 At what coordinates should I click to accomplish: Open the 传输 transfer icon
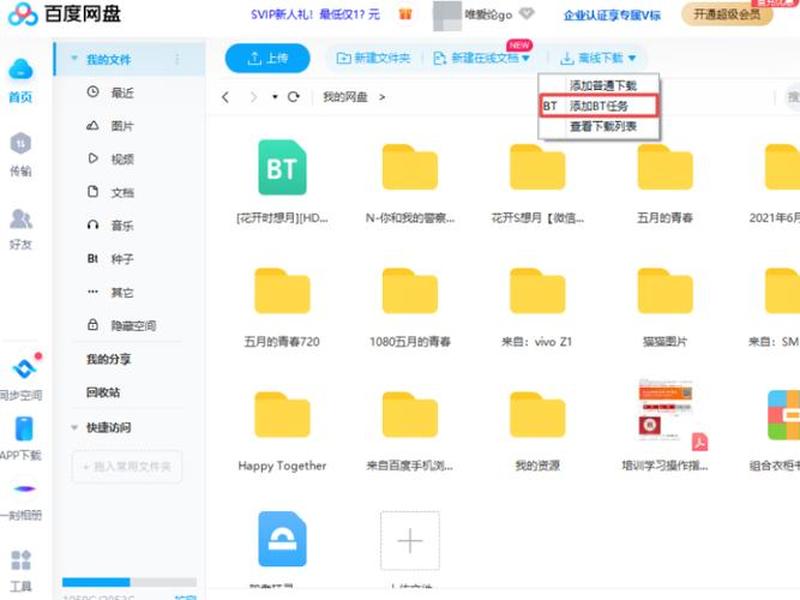20,155
